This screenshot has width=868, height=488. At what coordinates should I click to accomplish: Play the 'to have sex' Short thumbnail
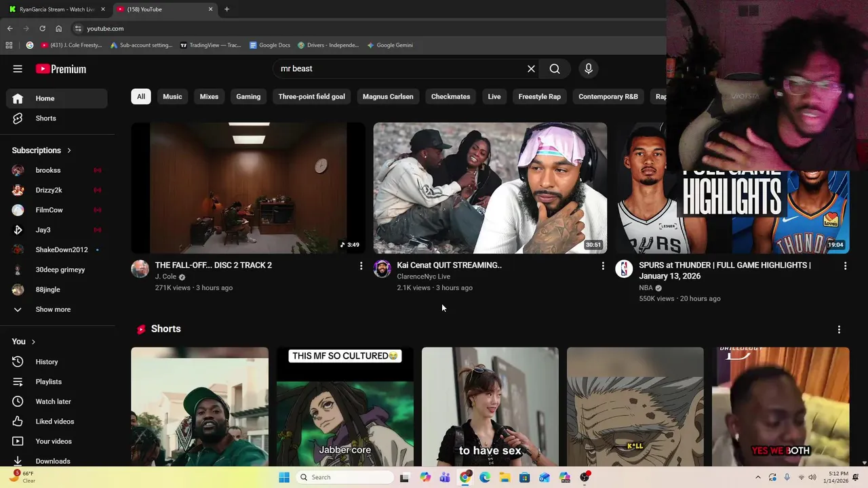490,407
